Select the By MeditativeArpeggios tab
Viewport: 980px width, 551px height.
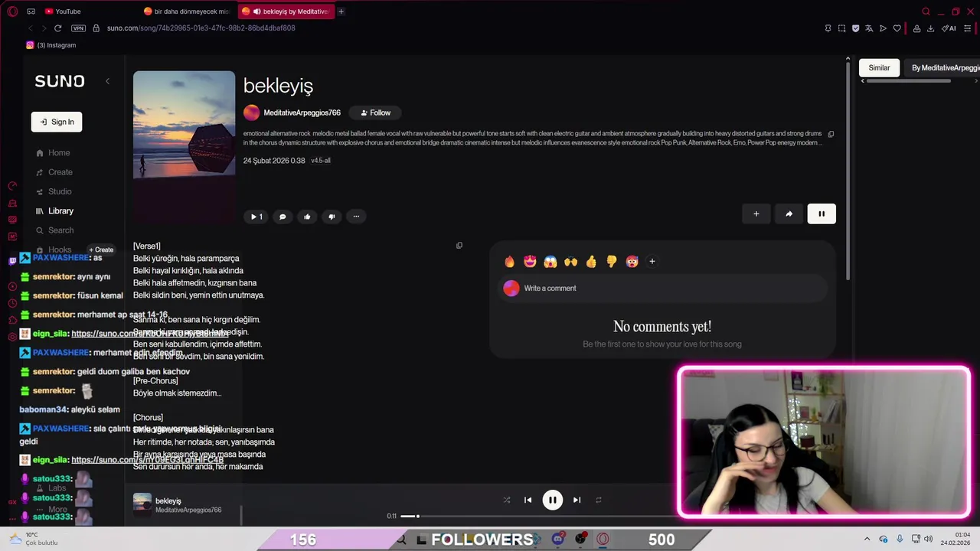coord(942,68)
